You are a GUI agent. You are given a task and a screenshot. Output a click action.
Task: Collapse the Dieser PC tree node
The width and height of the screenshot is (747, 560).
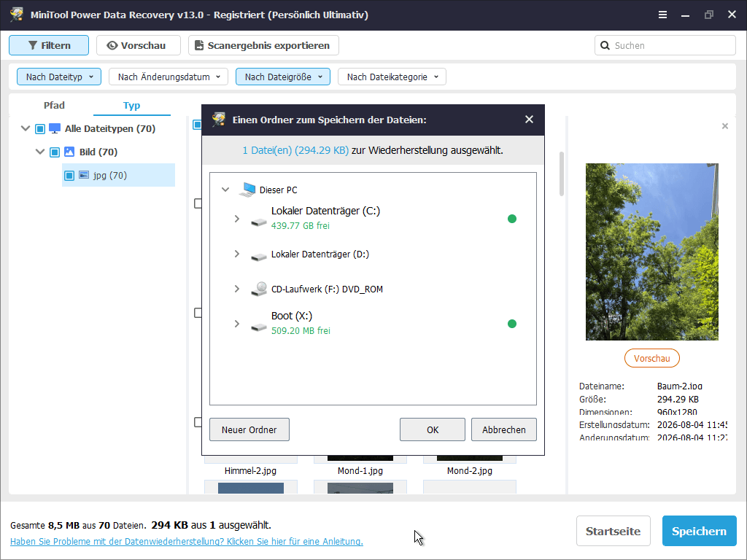225,190
